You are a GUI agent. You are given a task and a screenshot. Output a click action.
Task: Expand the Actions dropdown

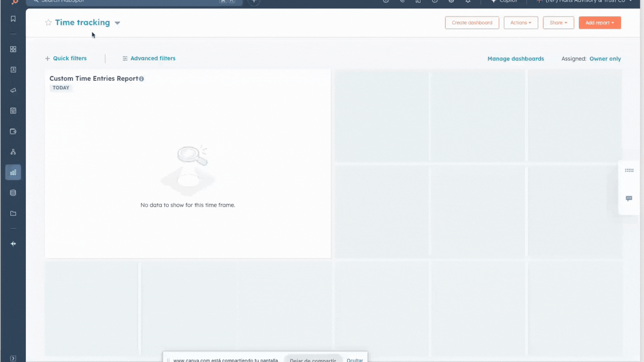(x=521, y=23)
